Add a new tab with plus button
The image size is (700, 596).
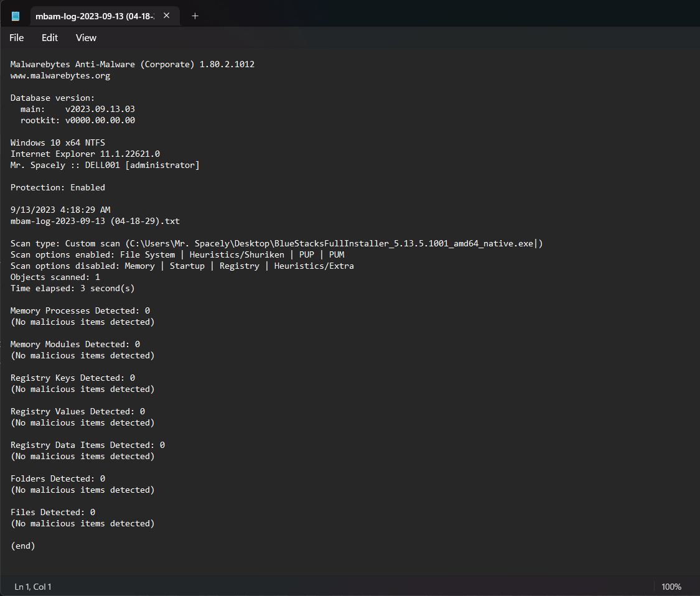tap(195, 16)
